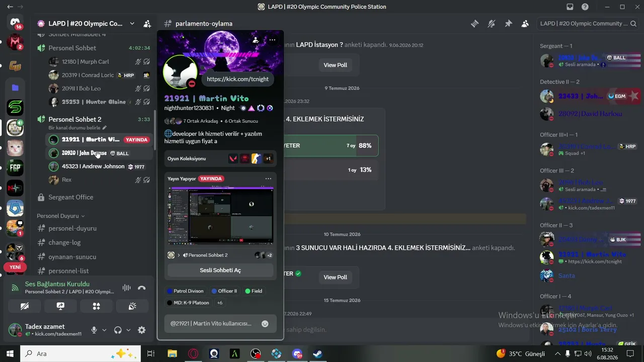The image size is (644, 362).
Task: Collapse the Personel Duyuru category
Action: click(61, 216)
